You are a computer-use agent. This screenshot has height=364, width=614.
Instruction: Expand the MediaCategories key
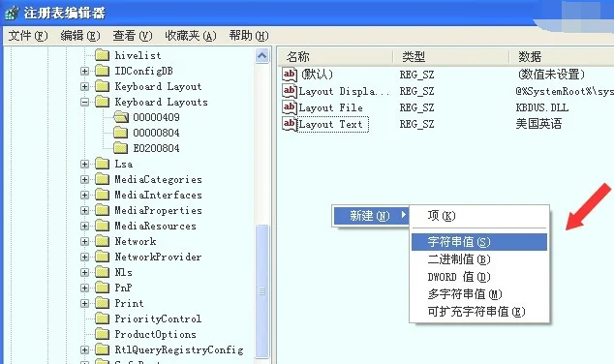pyautogui.click(x=84, y=180)
